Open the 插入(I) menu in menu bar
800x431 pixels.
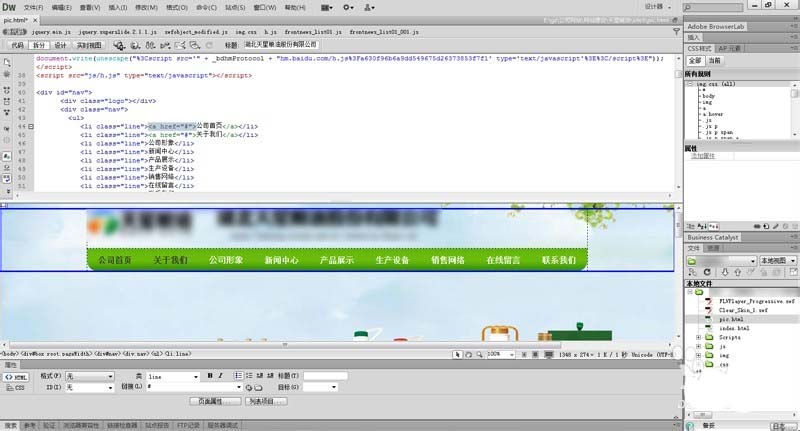click(117, 8)
